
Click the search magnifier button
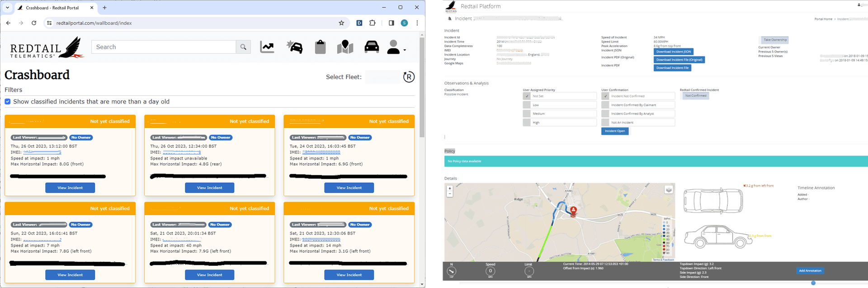243,47
